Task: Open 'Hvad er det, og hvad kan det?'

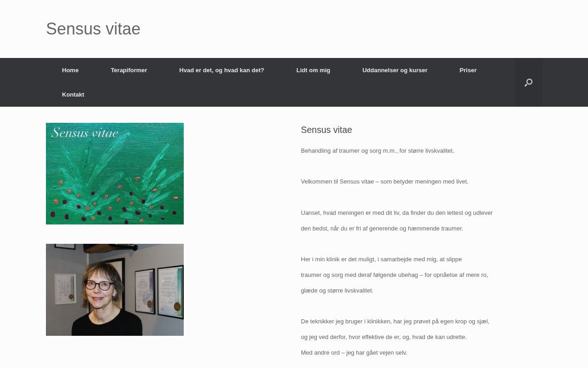Action: pos(222,70)
